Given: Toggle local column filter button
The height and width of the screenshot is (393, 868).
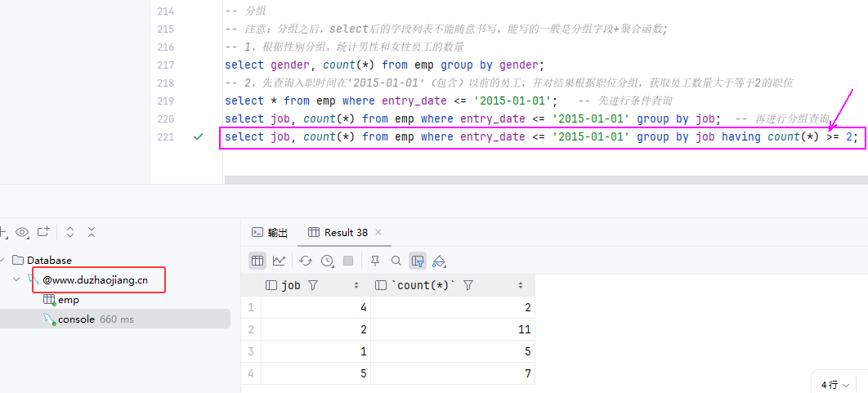Looking at the screenshot, I should tap(418, 261).
